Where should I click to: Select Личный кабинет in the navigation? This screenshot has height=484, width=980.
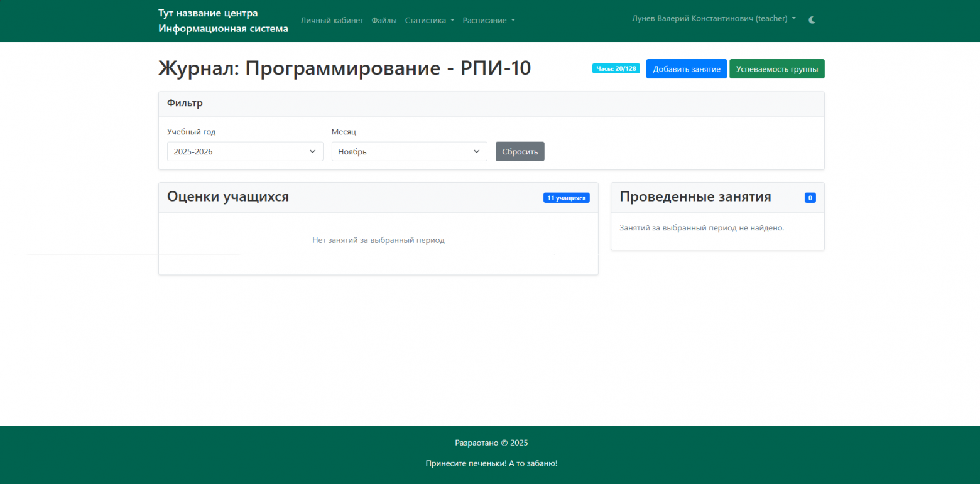point(332,20)
